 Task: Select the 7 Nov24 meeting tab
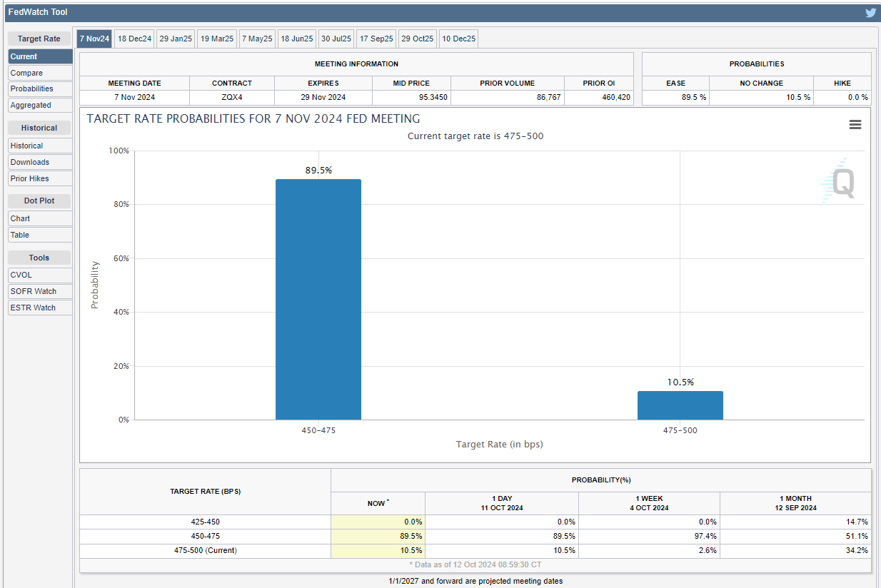[94, 39]
